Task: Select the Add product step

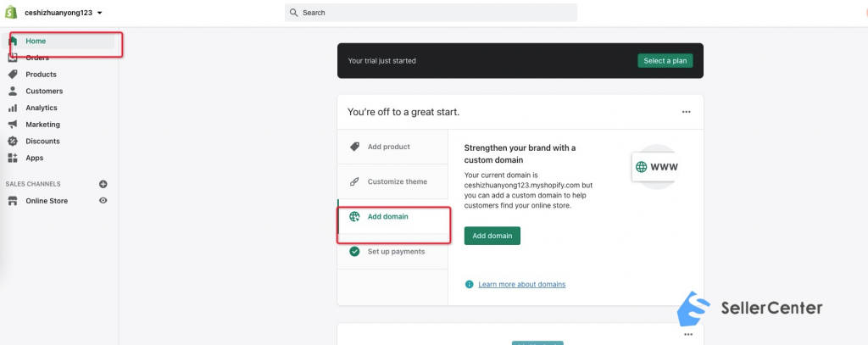Action: point(392,147)
